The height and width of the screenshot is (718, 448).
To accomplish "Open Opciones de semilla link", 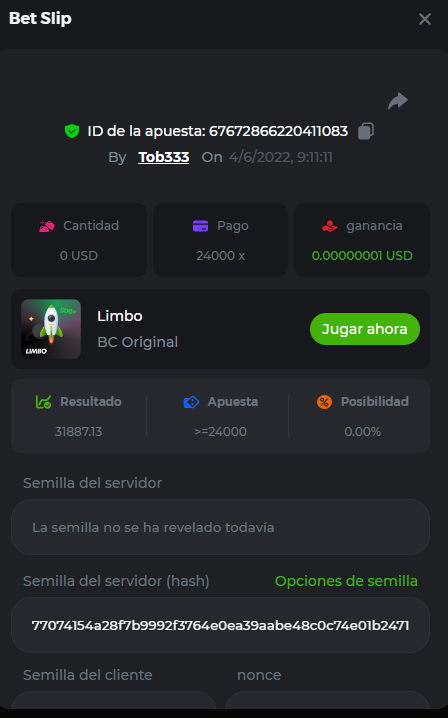I will tap(346, 581).
